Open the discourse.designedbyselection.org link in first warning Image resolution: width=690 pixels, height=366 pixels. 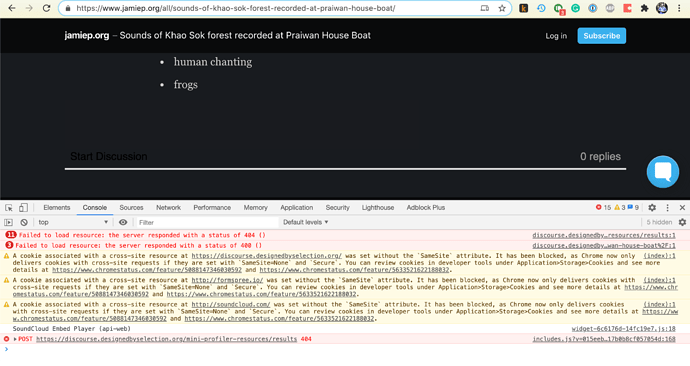pos(266,256)
